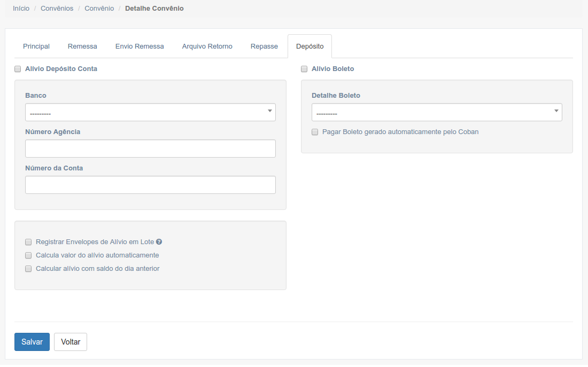588x367 pixels.
Task: Check Pagar Boleto gerado automaticamente pelo Coban
Action: pos(315,132)
